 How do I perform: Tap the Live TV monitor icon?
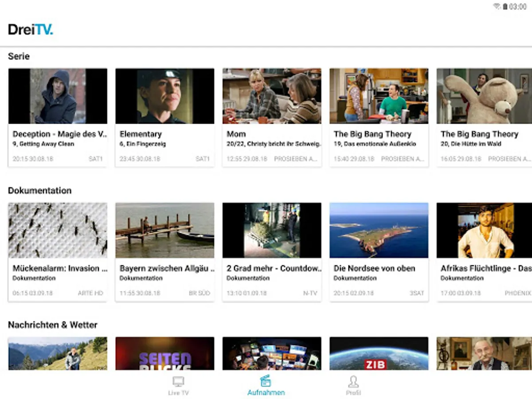(178, 382)
